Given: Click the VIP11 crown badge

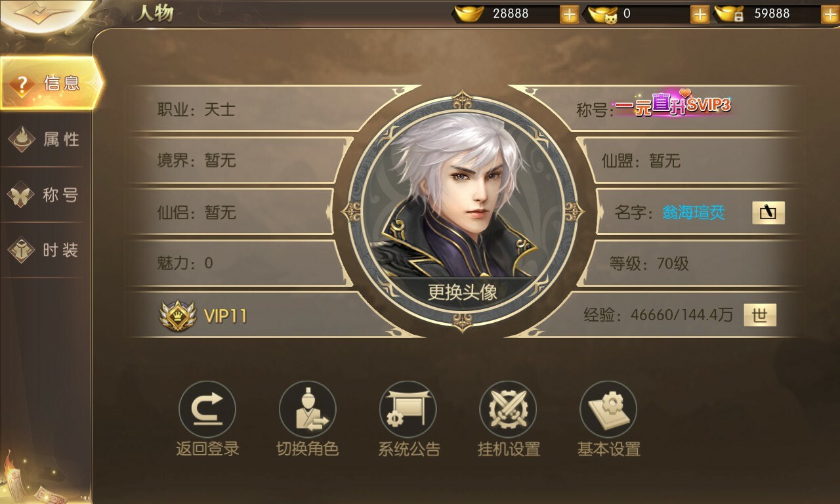Looking at the screenshot, I should pyautogui.click(x=178, y=316).
